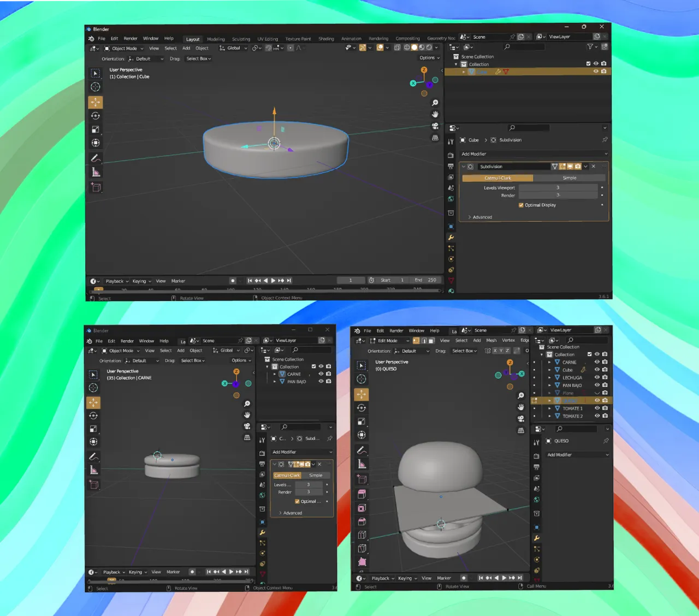Click Keying button in top timeline
This screenshot has width=699, height=616.
click(x=141, y=281)
